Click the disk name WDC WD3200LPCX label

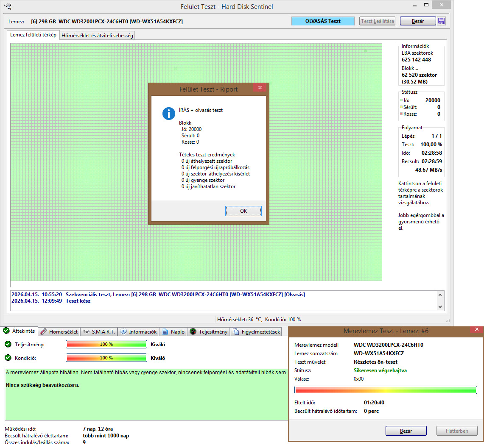pyautogui.click(x=107, y=21)
